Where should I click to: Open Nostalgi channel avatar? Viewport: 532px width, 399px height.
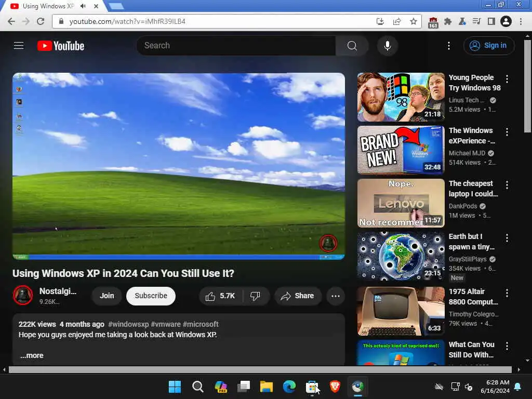(x=23, y=295)
